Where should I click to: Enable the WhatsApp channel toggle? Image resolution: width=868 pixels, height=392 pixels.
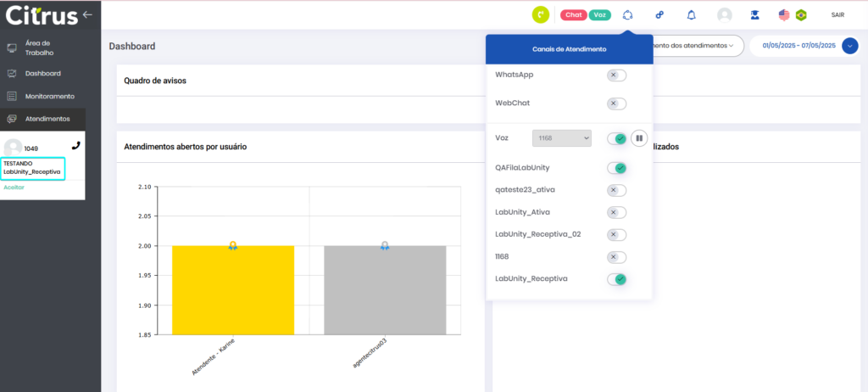616,76
